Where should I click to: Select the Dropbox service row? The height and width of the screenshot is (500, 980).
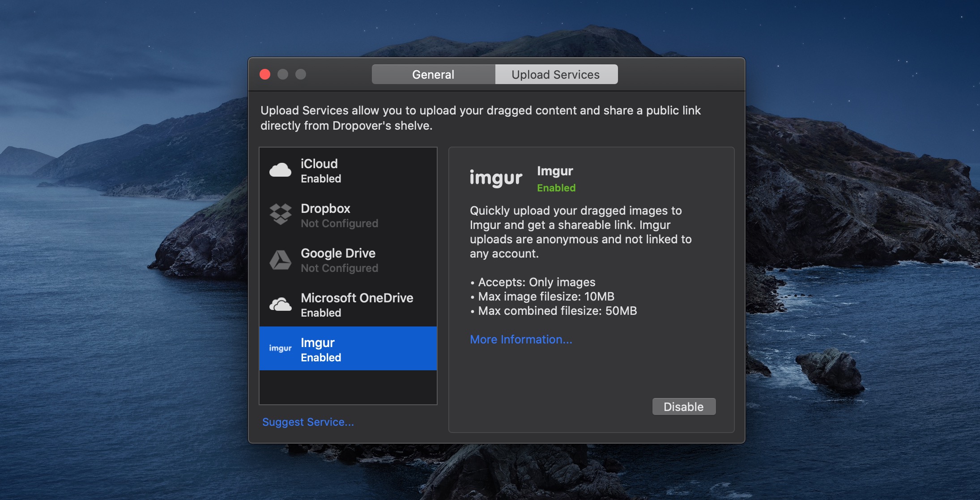(348, 215)
